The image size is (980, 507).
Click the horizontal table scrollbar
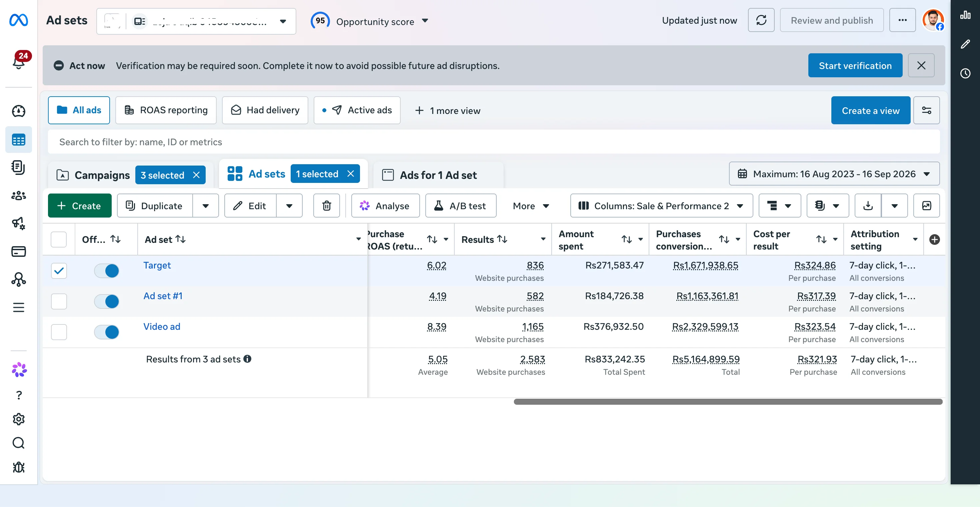click(x=728, y=402)
